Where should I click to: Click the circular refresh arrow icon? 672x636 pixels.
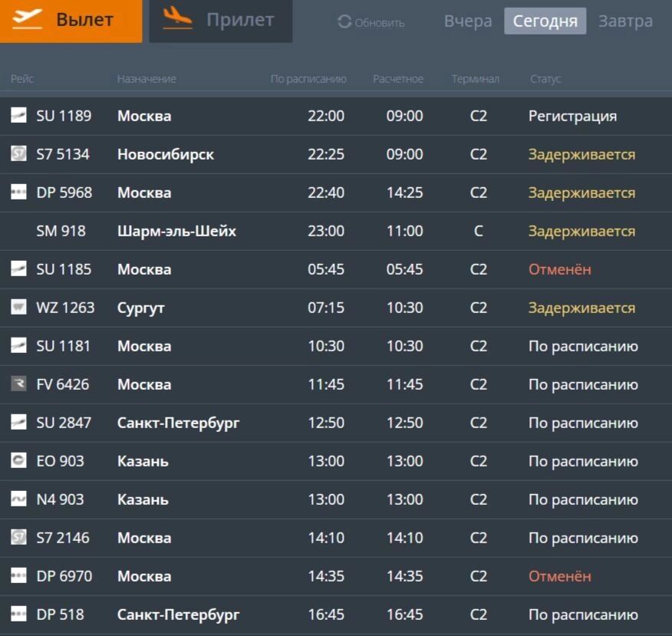[x=344, y=21]
